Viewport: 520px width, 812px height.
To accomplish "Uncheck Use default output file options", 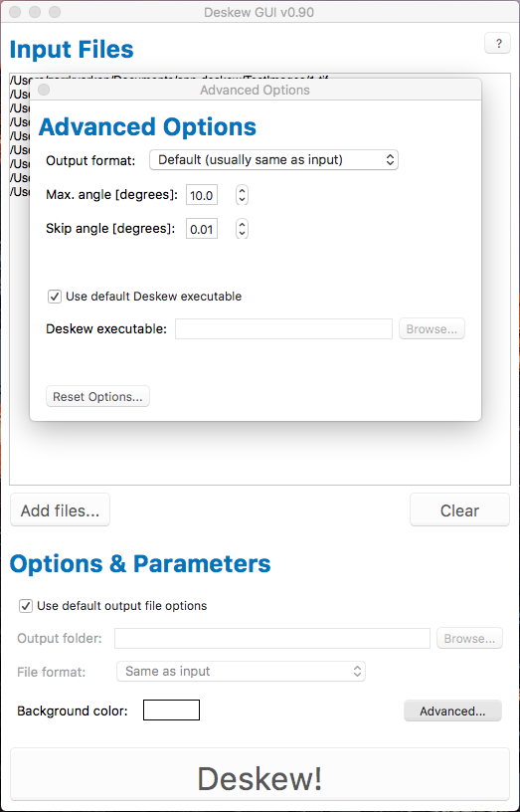I will pyautogui.click(x=25, y=606).
